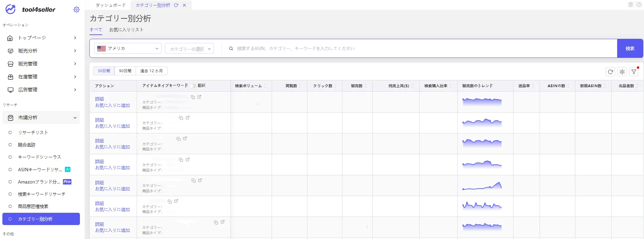Click the tool4seller logo
Screen dimensions: 644x239
pyautogui.click(x=30, y=10)
